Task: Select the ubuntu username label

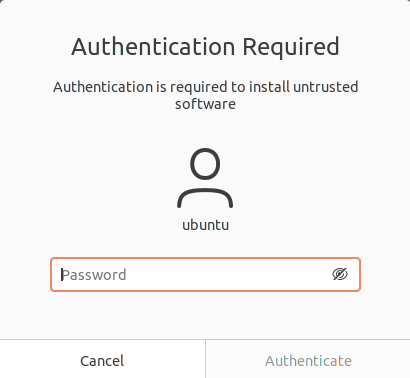Action: click(x=205, y=225)
